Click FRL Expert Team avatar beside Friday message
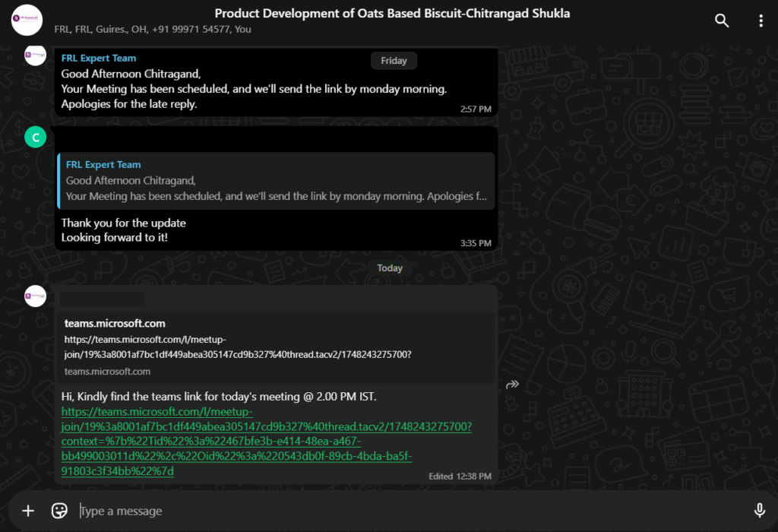The height and width of the screenshot is (532, 778). [x=35, y=55]
